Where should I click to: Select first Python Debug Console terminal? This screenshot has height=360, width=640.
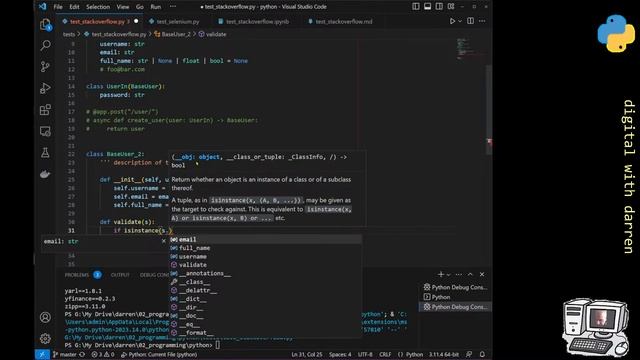click(x=455, y=287)
